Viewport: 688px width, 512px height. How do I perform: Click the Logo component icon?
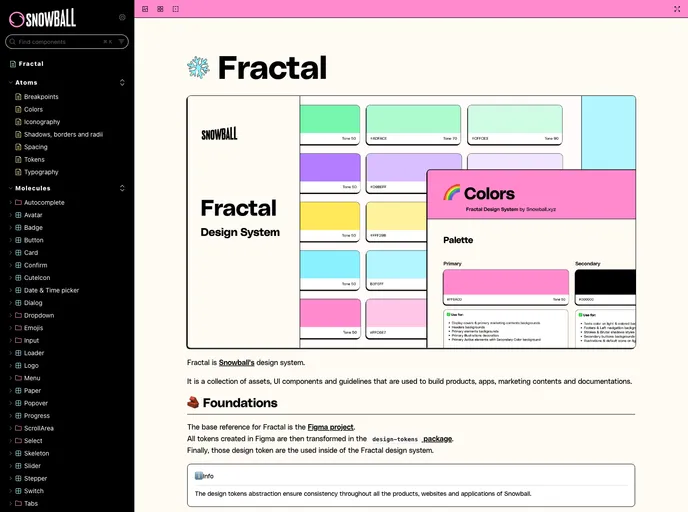18,365
